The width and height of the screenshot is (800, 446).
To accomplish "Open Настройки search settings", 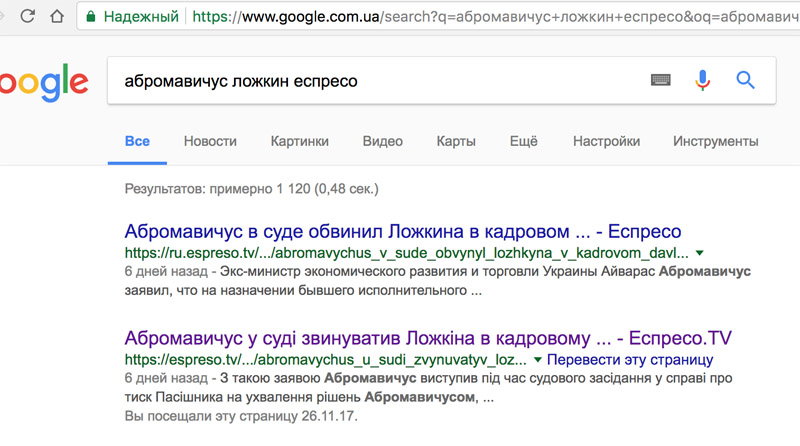I will pyautogui.click(x=606, y=141).
